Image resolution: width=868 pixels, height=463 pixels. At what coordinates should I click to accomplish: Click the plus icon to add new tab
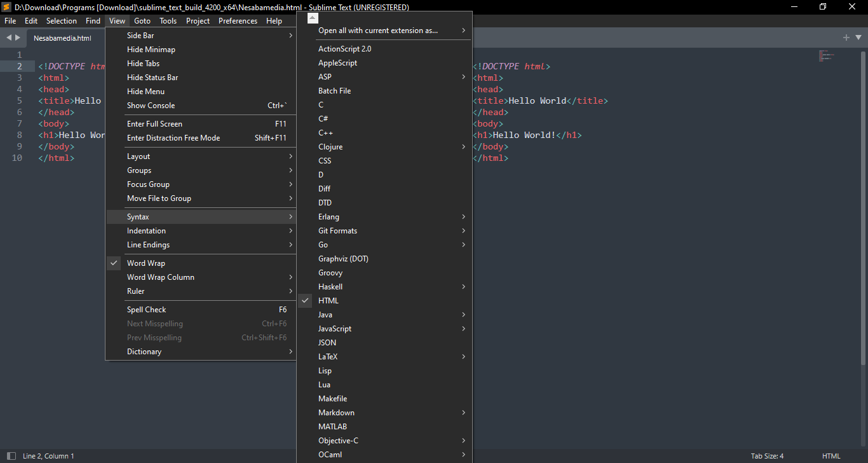click(846, 38)
